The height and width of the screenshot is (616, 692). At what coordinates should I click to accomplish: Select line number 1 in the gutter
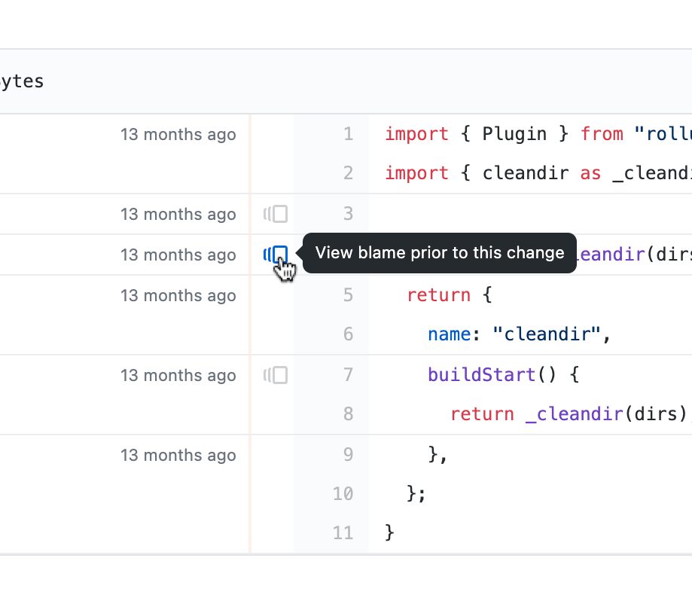point(347,135)
